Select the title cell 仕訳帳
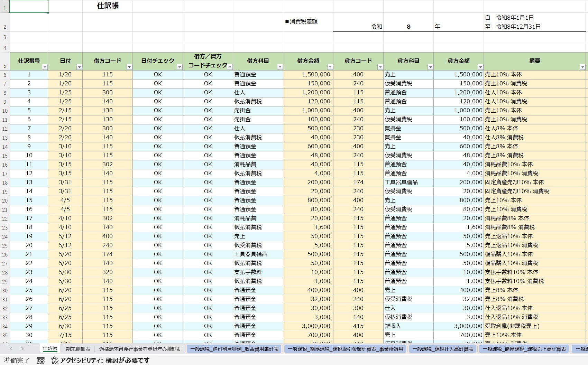This screenshot has width=588, height=365. (108, 6)
